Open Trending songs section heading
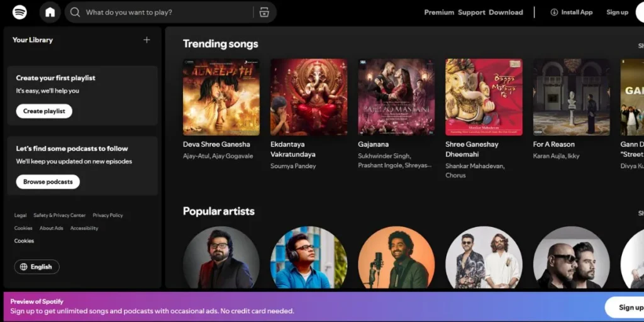Screen dimensions: 644x322 [221, 44]
